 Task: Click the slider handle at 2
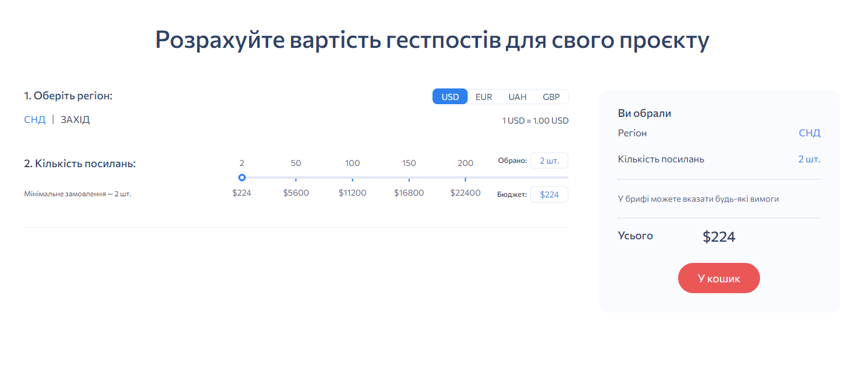tap(242, 177)
